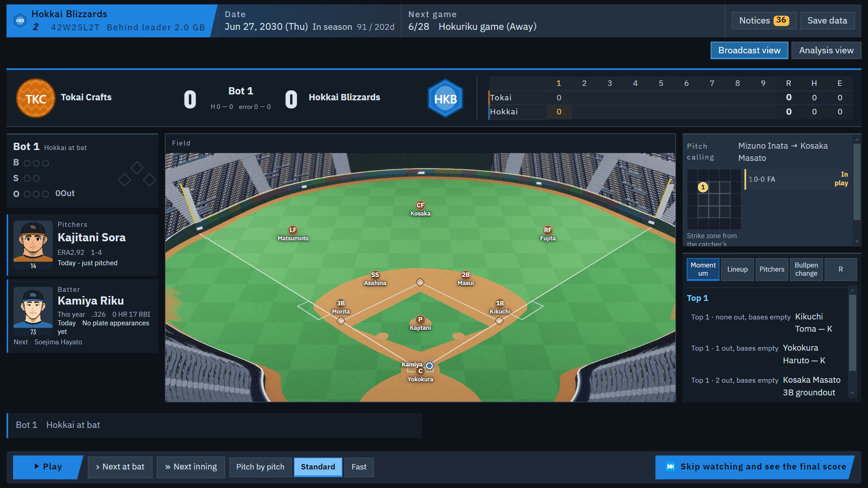Image resolution: width=868 pixels, height=488 pixels.
Task: Skip watching and see the final score
Action: point(755,467)
